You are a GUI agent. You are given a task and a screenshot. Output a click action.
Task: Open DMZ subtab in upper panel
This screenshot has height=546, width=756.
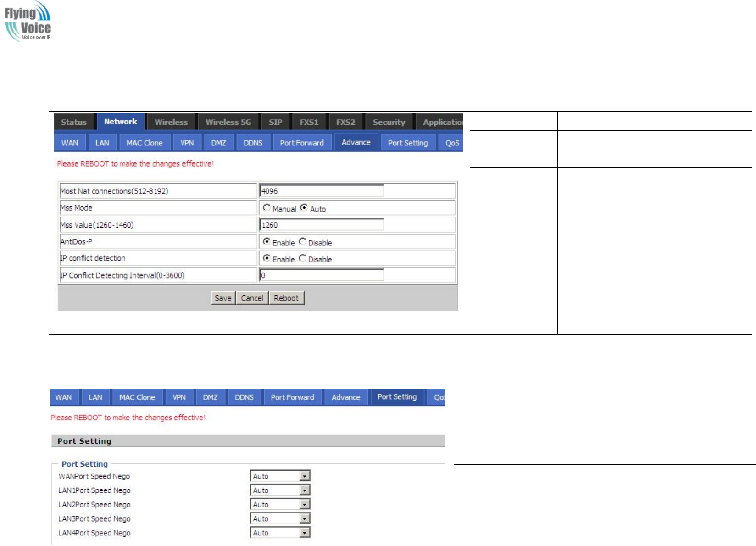coord(219,143)
